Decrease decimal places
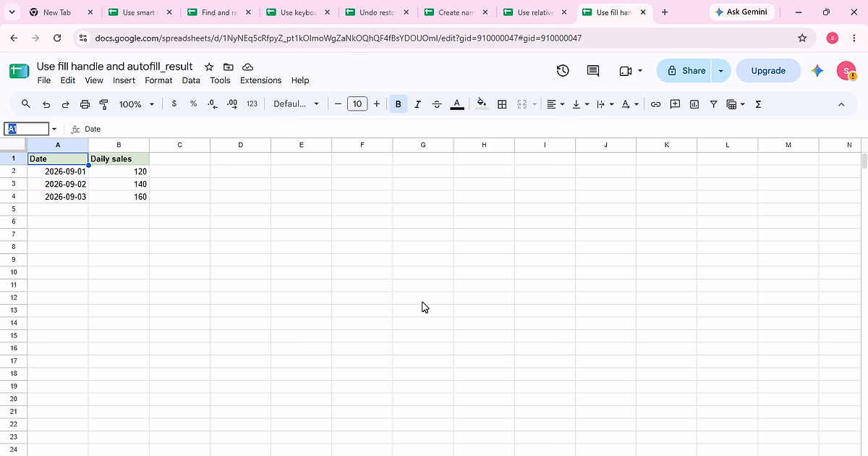Image resolution: width=868 pixels, height=456 pixels. 213,104
